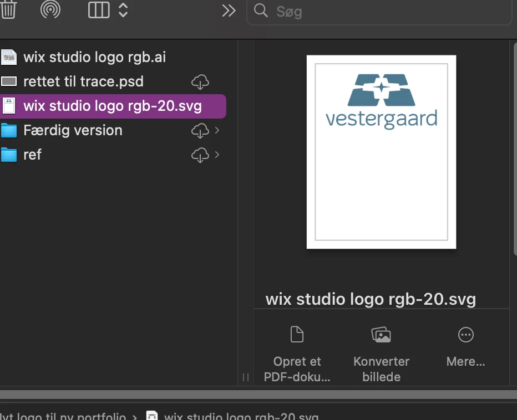Download Færdig version folder via cloud icon
517x420 pixels.
tap(200, 131)
